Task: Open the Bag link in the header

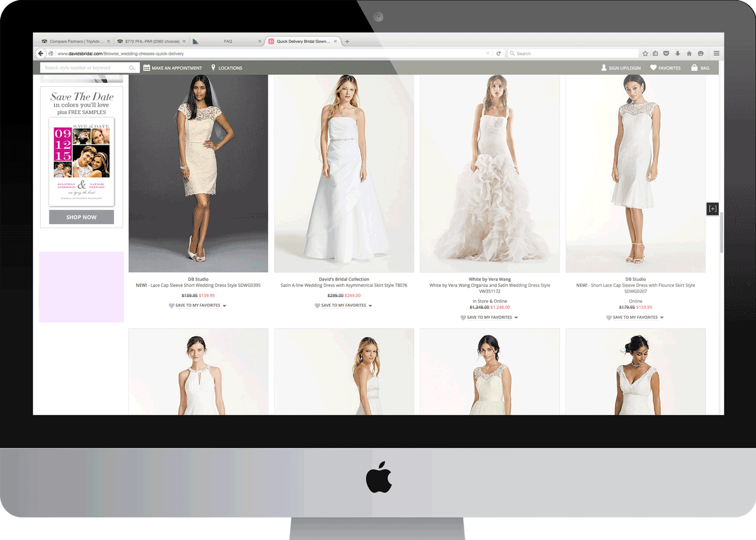Action: point(705,68)
